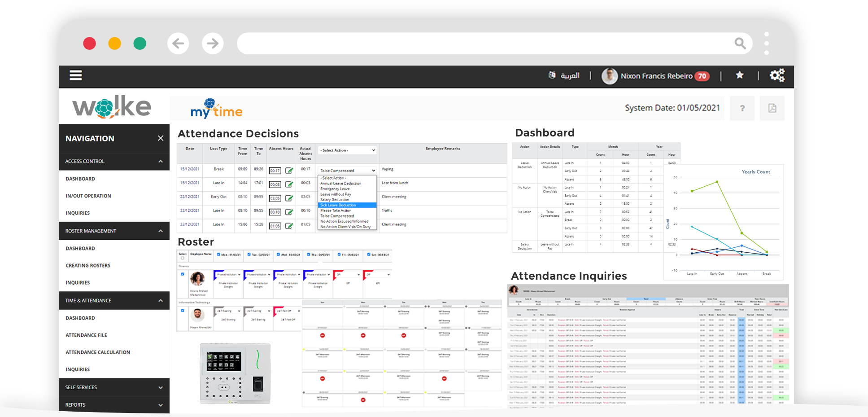
Task: Open the hamburger navigation menu icon
Action: [75, 75]
